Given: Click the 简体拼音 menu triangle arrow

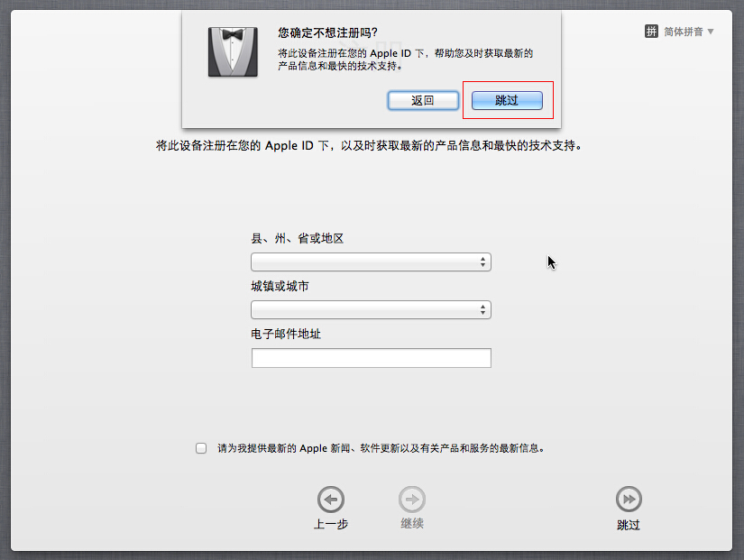Looking at the screenshot, I should coord(711,32).
